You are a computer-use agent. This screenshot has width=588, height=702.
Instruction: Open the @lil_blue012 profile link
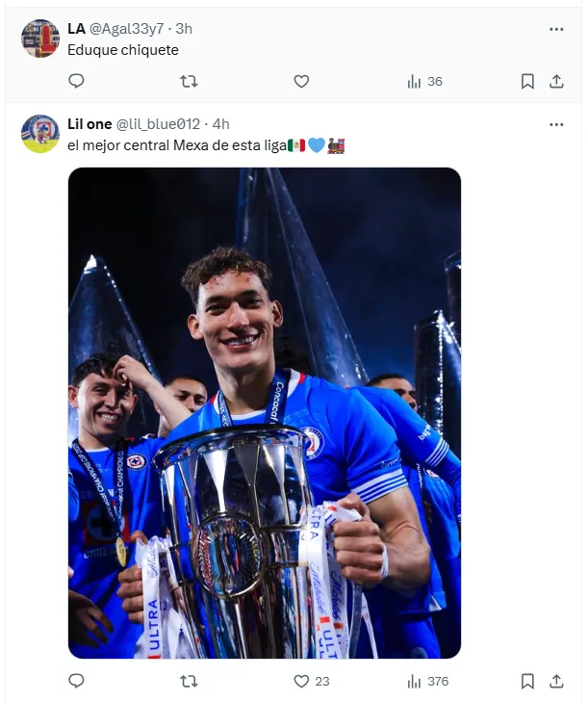(x=159, y=124)
